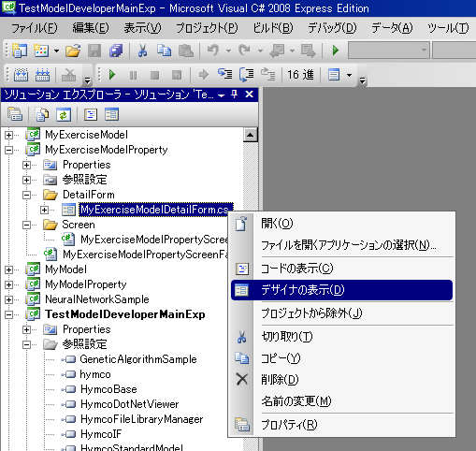Select the hymco reference item
Image resolution: width=476 pixels, height=451 pixels.
point(95,374)
